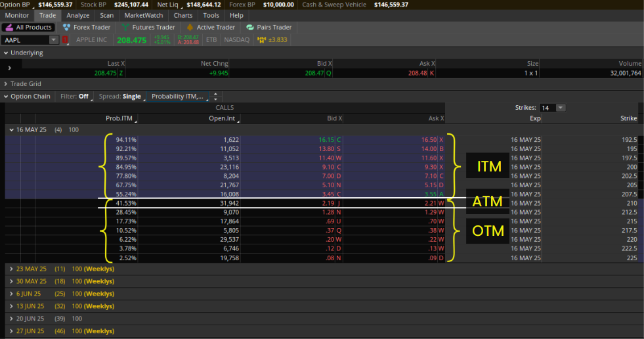The height and width of the screenshot is (339, 644).
Task: Click the 2.19 bid at 210 strike
Action: pyautogui.click(x=328, y=203)
